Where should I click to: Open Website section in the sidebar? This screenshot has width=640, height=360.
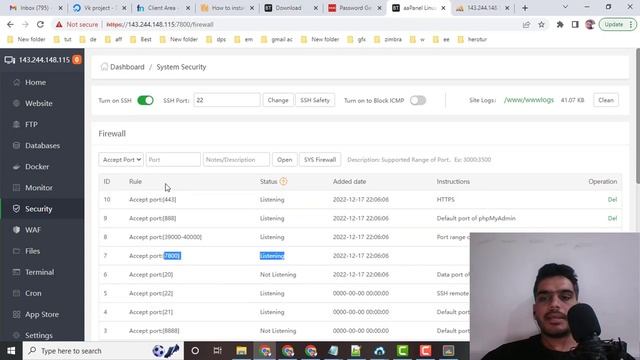pyautogui.click(x=38, y=104)
